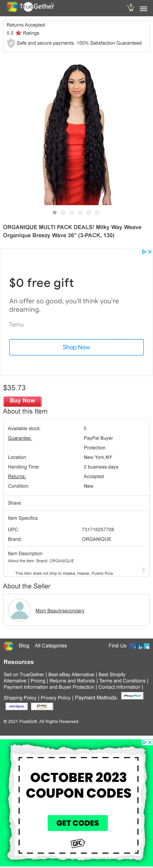Close the Temu ad with X

pyautogui.click(x=150, y=252)
